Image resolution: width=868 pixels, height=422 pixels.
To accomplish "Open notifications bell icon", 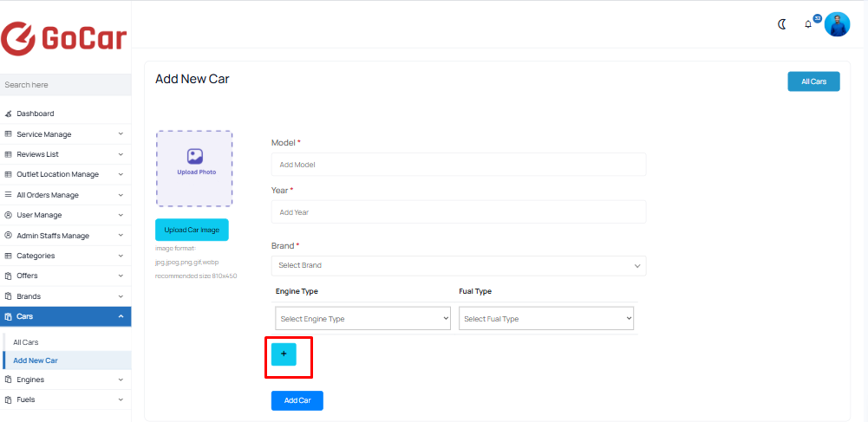I will click(808, 24).
